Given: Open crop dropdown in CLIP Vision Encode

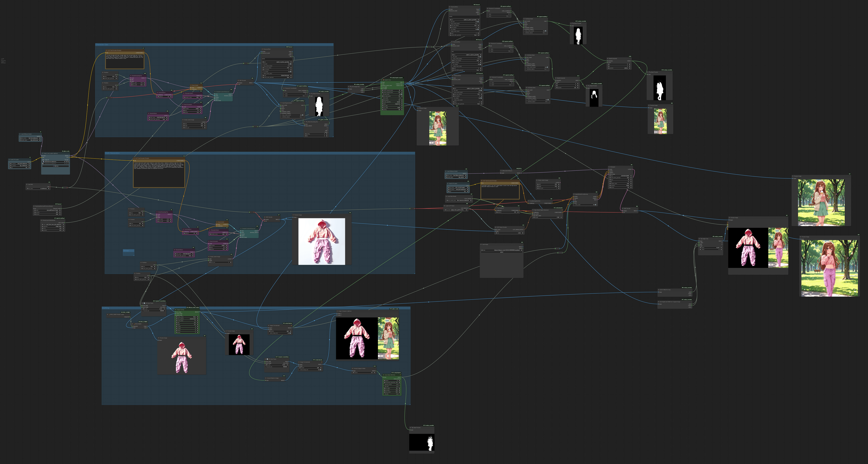Looking at the screenshot, I should point(509,233).
